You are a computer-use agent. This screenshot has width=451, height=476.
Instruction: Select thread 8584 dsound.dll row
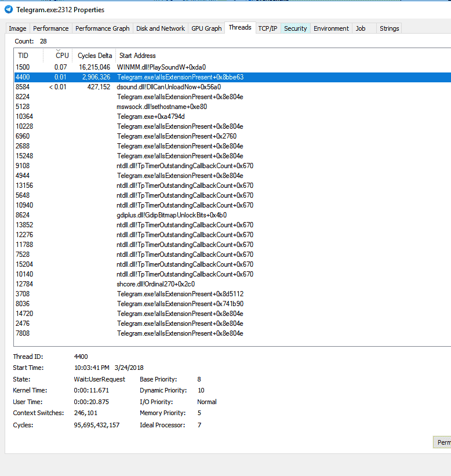[232, 87]
